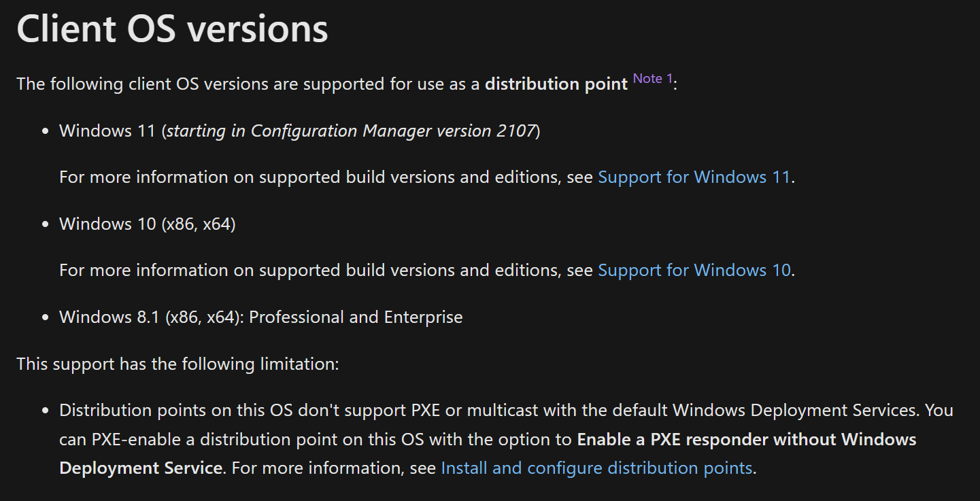Open the Note 1 superscript link
The image size is (980, 501).
tap(653, 78)
